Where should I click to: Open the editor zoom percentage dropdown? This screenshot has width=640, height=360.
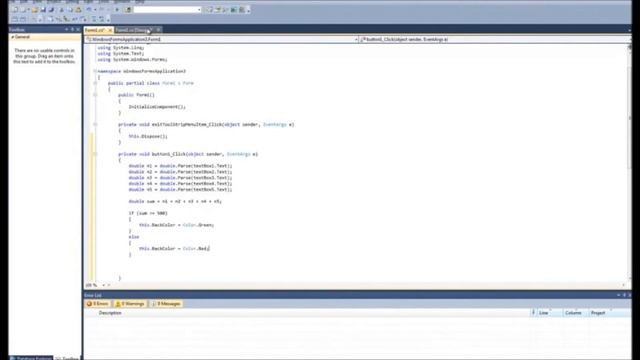click(104, 285)
